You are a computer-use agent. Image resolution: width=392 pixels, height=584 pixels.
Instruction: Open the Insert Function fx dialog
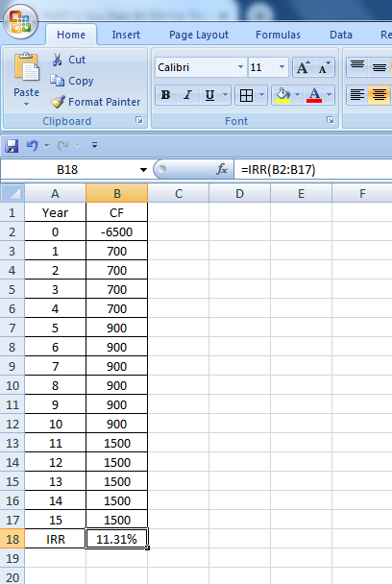222,169
